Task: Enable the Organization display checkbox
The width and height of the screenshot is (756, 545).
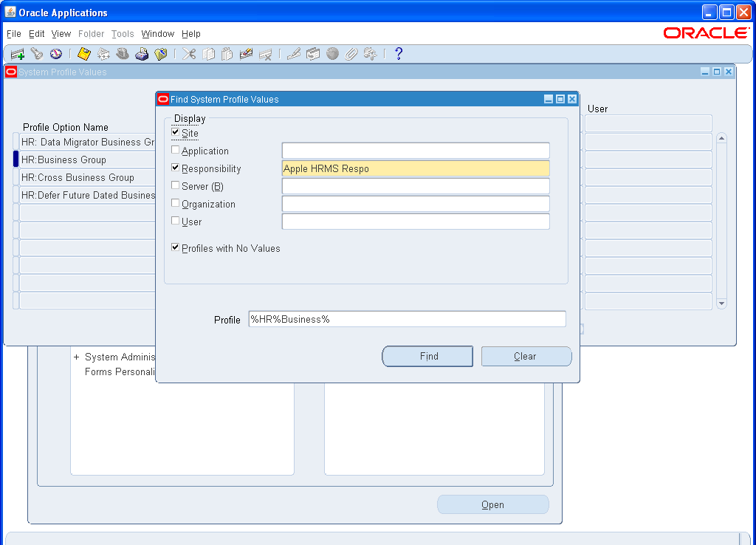Action: click(175, 204)
